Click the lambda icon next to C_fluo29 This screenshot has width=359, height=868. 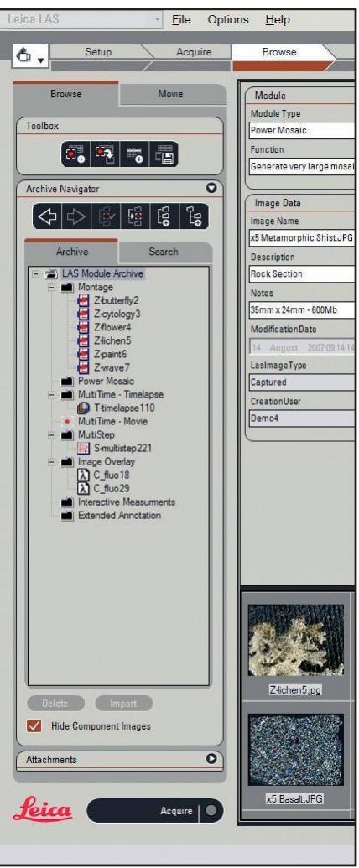pyautogui.click(x=82, y=488)
